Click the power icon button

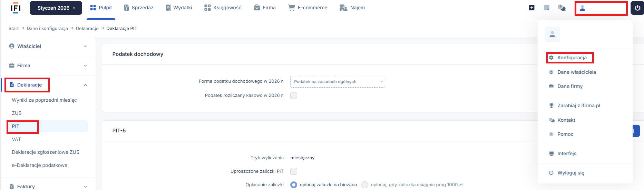pyautogui.click(x=637, y=8)
